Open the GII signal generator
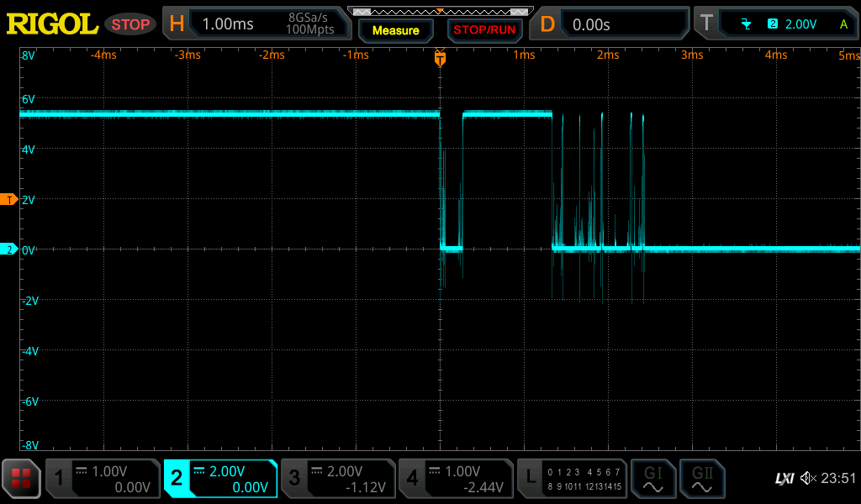The image size is (861, 504). pos(702,479)
